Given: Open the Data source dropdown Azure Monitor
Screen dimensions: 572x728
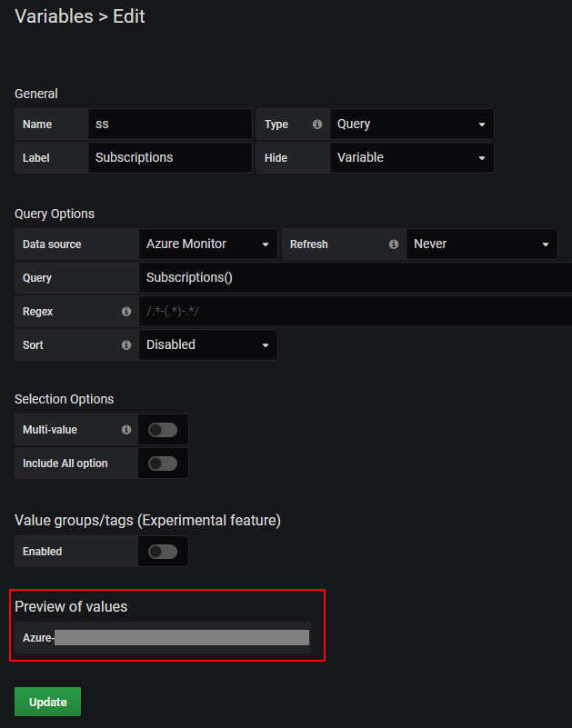Looking at the screenshot, I should point(208,244).
